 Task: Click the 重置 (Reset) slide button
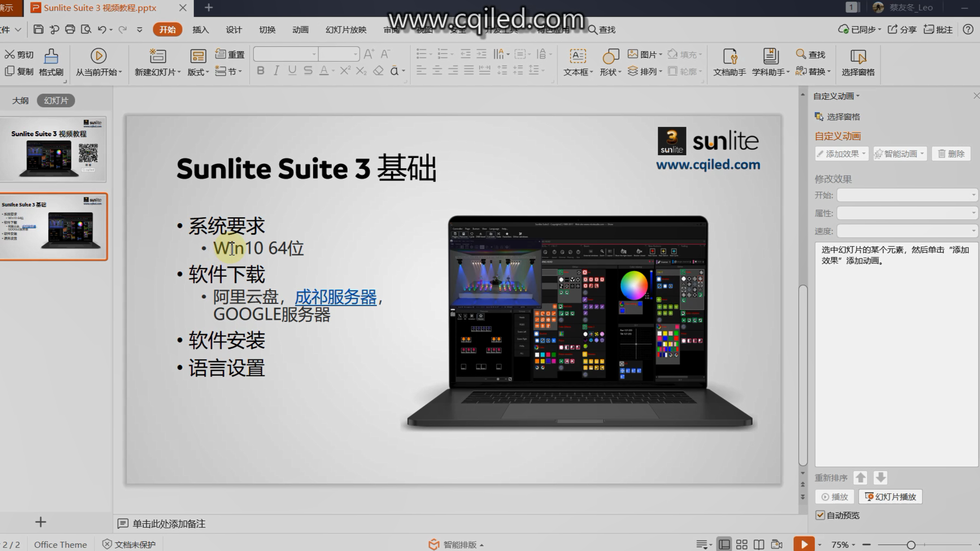tap(230, 54)
